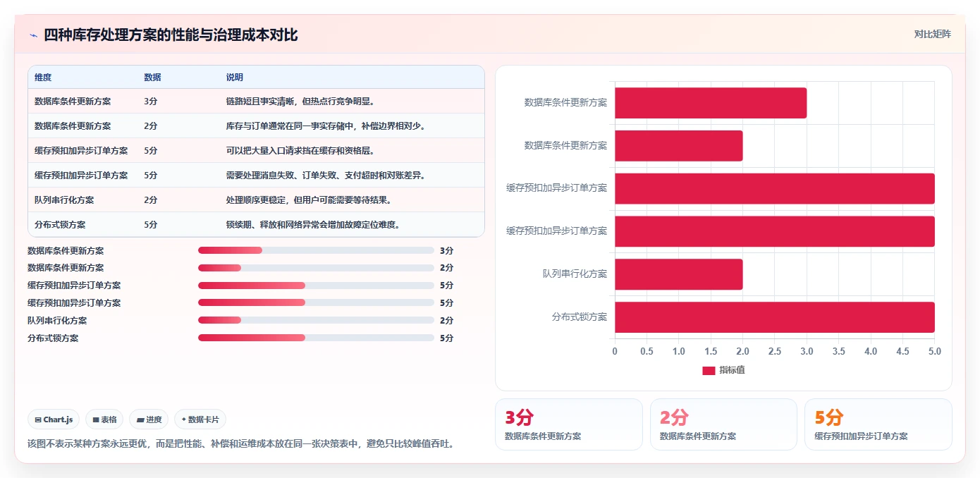Click the 说明 column header
The image size is (980, 478).
(x=235, y=78)
